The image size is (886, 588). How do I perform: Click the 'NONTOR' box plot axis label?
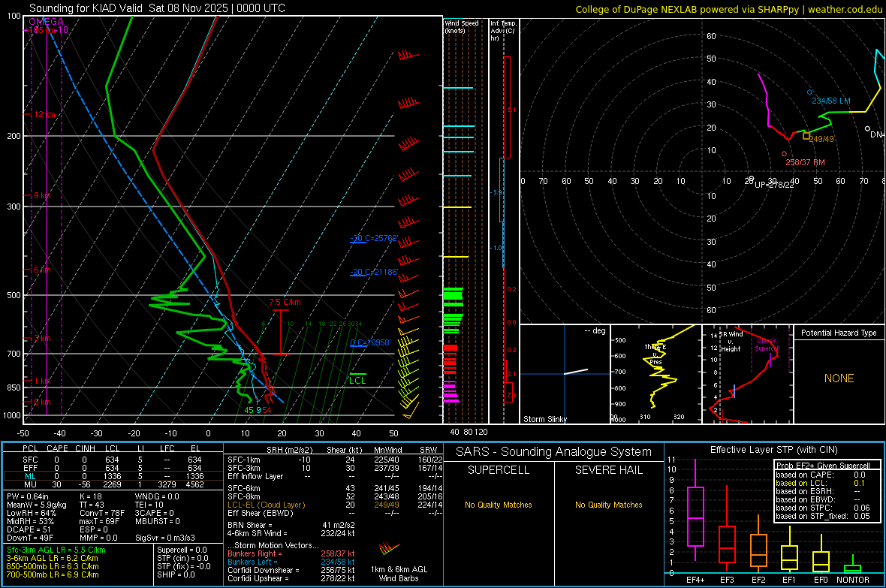click(x=853, y=580)
